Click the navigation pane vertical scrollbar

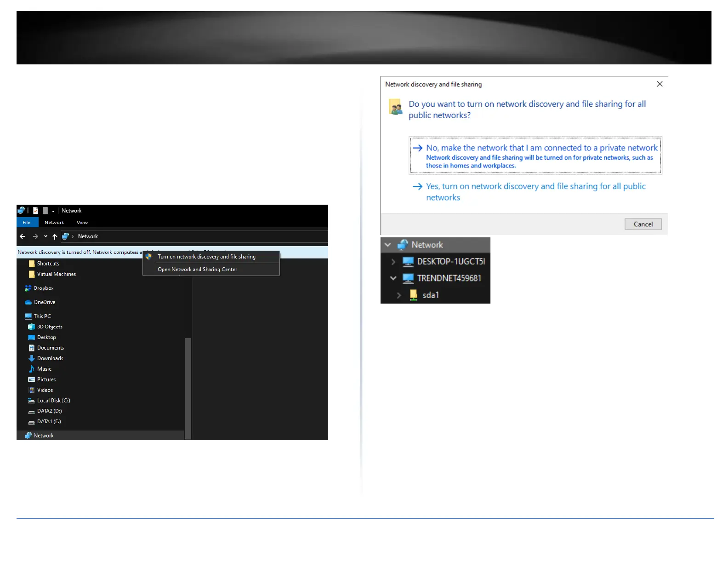188,386
